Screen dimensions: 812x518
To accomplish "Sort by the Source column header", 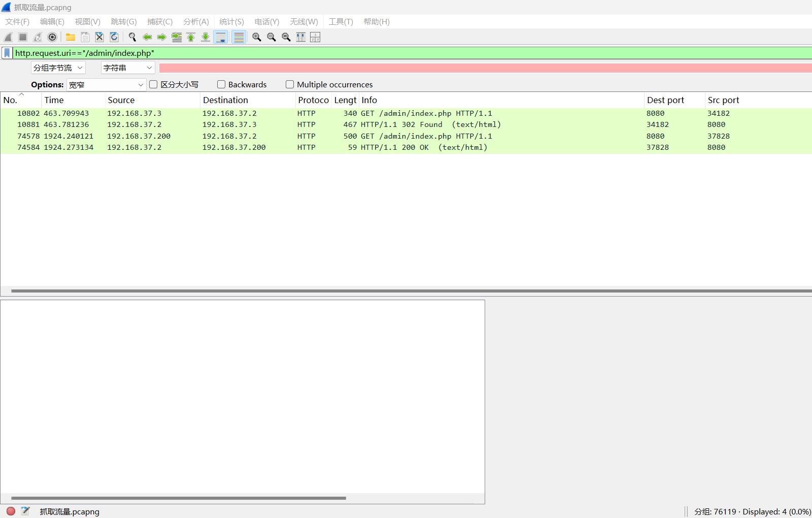I will pos(152,100).
